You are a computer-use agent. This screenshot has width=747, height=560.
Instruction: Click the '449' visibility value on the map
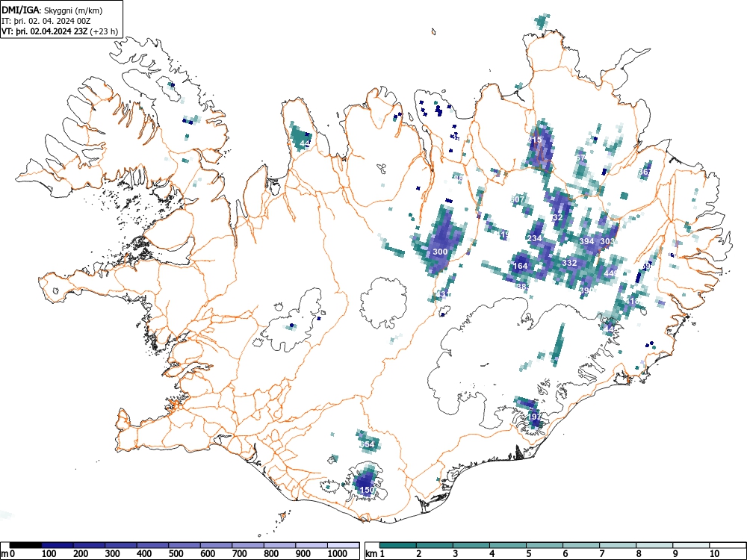click(610, 273)
